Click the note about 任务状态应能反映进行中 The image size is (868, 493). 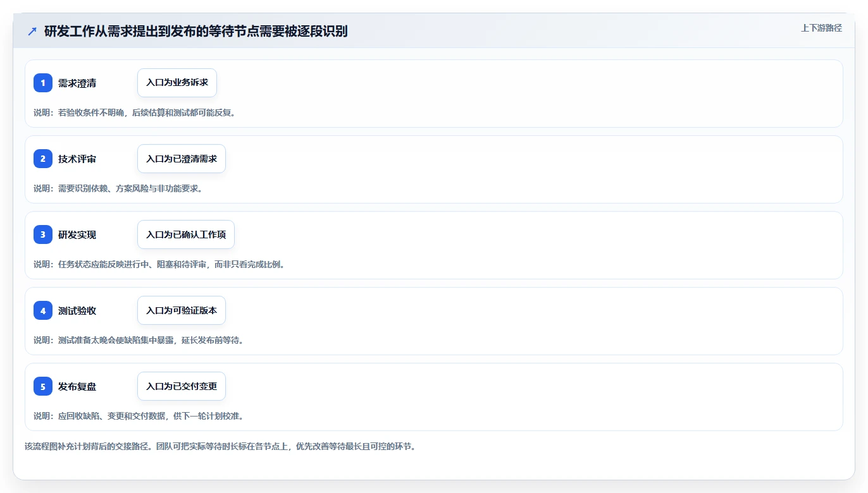point(159,264)
